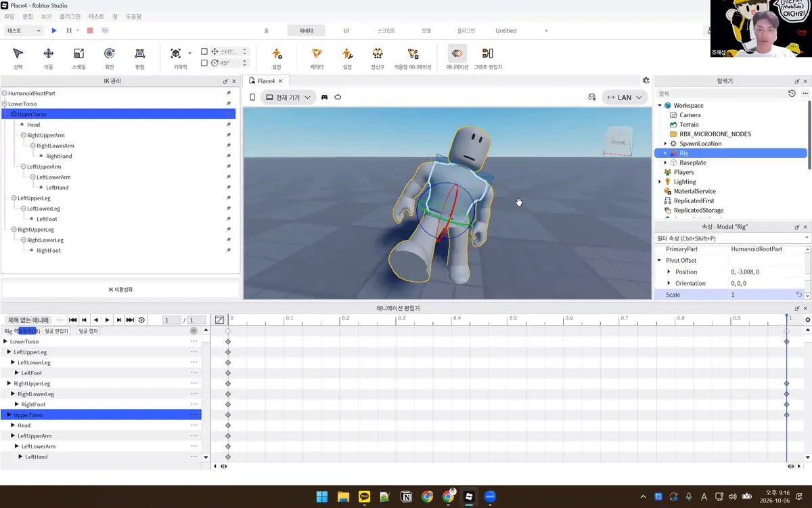This screenshot has width=812, height=508.
Task: Activate the 이동 (Move) tool
Action: tap(49, 58)
